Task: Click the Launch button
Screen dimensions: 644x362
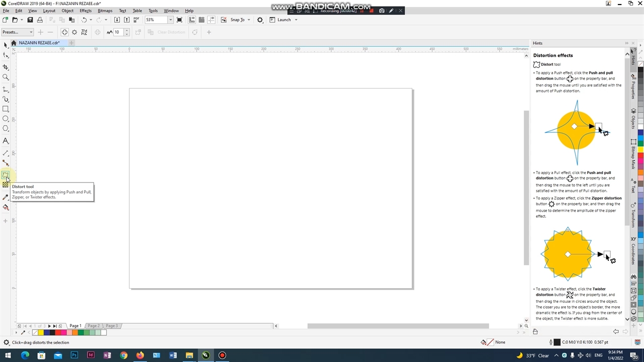Action: point(284,20)
